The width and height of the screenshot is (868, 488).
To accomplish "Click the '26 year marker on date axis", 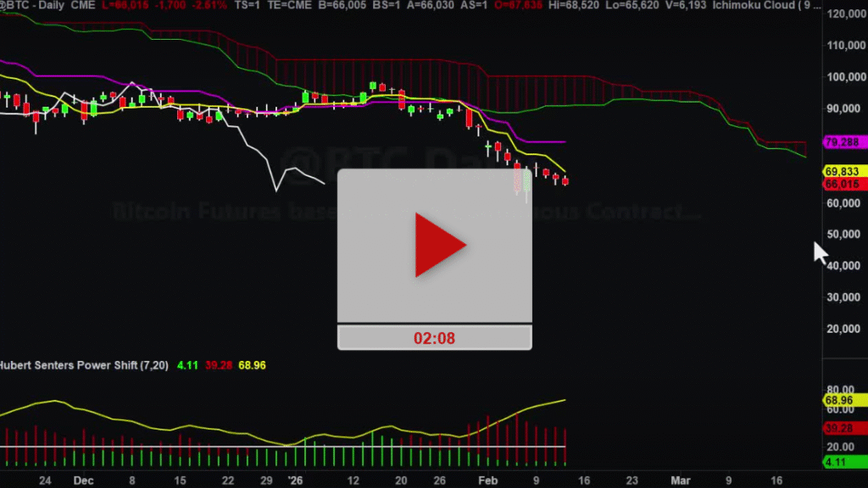I will [295, 479].
